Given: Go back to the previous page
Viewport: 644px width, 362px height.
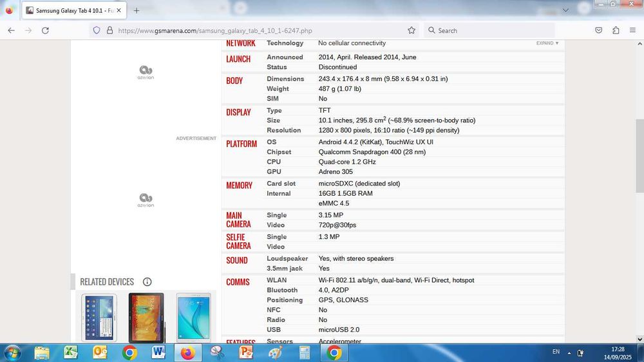Looking at the screenshot, I should tap(11, 30).
